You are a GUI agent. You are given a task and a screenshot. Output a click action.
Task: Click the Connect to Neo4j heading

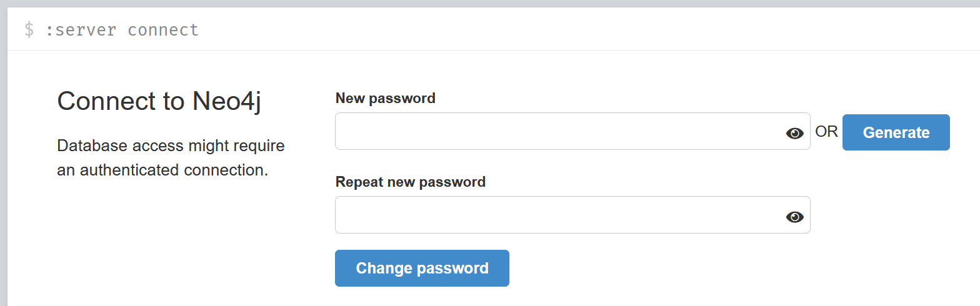[x=159, y=101]
